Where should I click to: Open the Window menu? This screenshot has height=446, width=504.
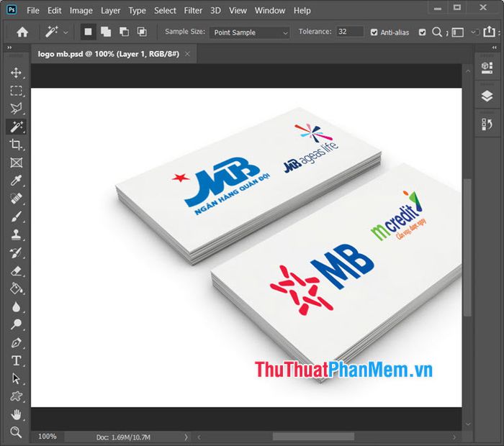[x=270, y=11]
